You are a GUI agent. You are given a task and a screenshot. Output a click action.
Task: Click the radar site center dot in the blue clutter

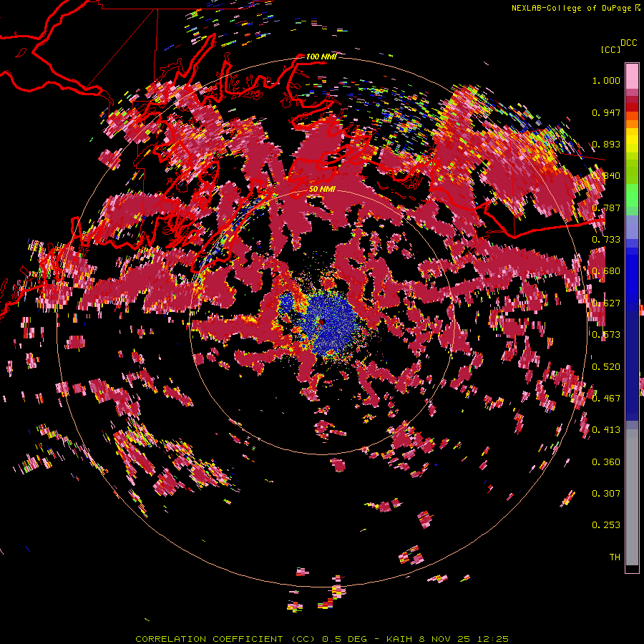(322, 323)
